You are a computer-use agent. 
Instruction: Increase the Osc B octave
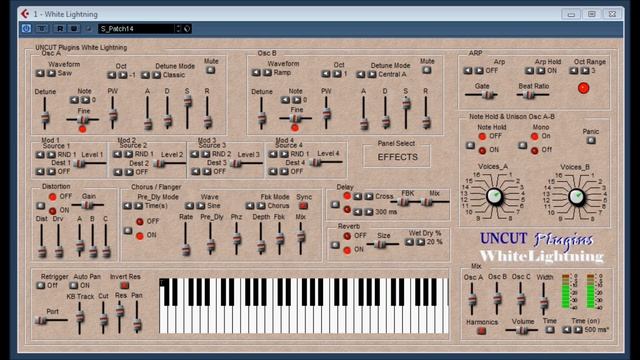(x=337, y=74)
